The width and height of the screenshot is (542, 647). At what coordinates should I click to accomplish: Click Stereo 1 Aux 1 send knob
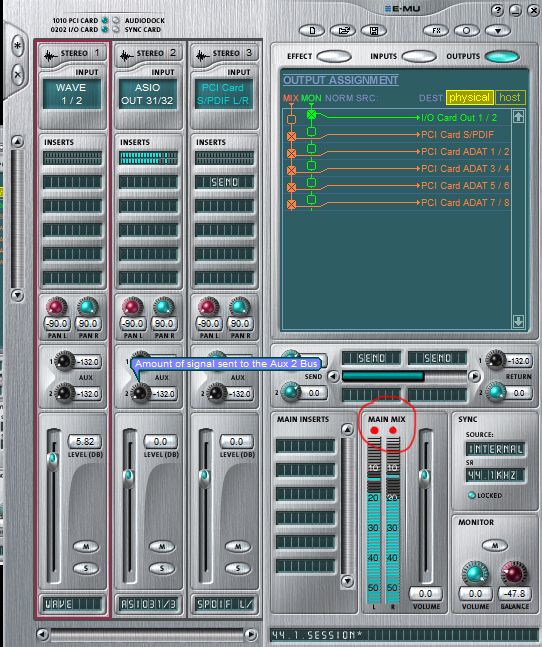64,361
